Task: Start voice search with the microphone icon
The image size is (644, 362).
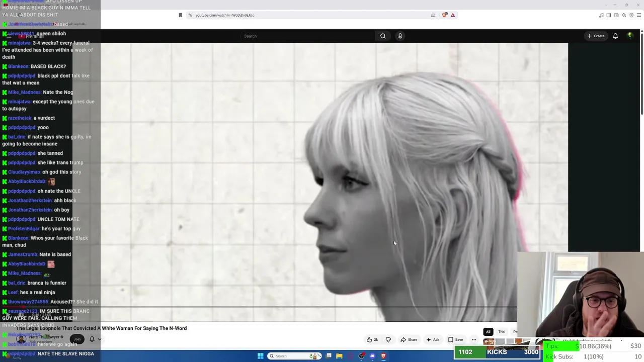Action: [x=400, y=36]
